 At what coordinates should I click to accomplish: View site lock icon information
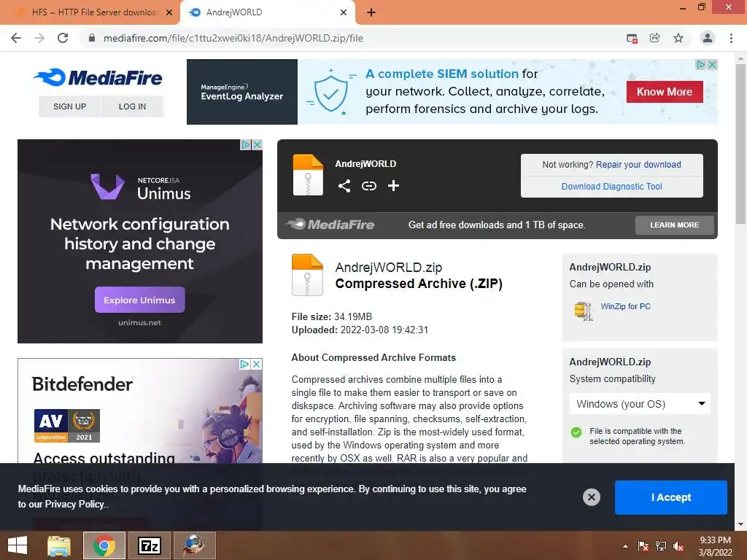[x=92, y=38]
